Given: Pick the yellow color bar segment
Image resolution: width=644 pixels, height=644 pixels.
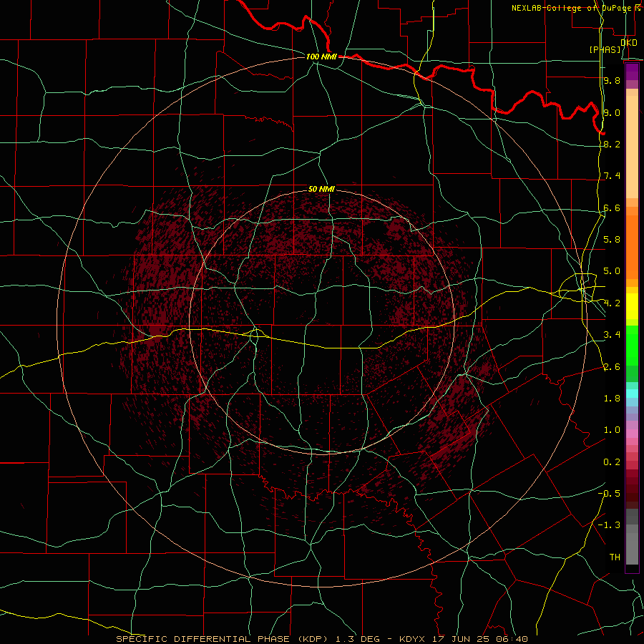Looking at the screenshot, I should 632,306.
